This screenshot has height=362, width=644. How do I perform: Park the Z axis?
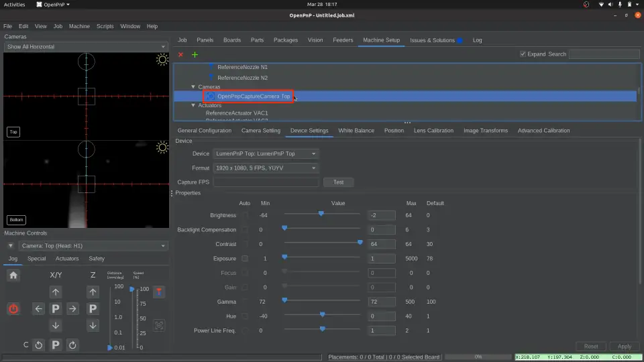[x=93, y=308]
